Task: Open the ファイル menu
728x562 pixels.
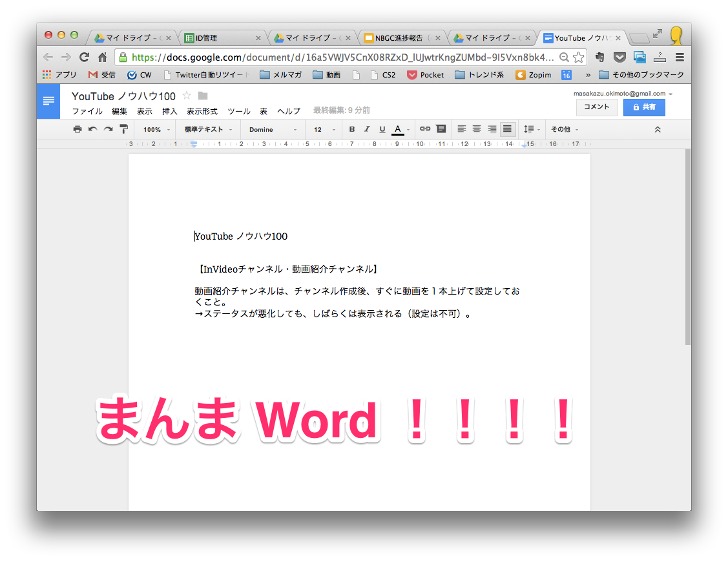Action: (x=87, y=111)
